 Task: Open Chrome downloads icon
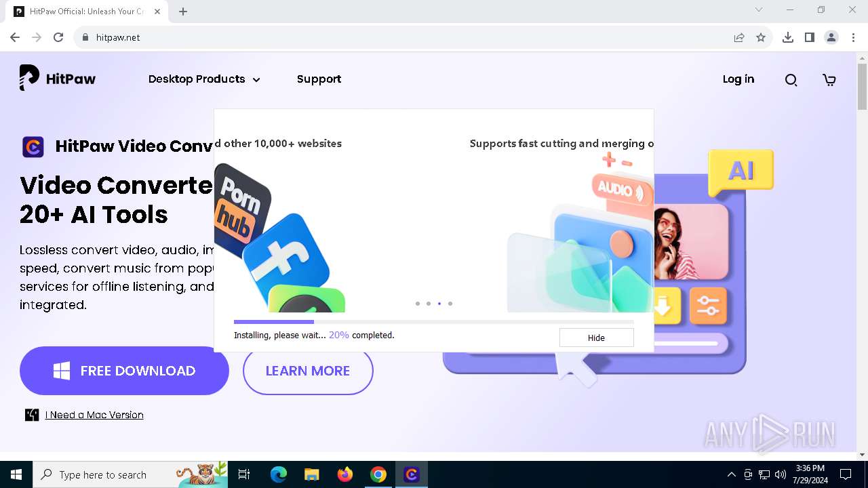(788, 37)
